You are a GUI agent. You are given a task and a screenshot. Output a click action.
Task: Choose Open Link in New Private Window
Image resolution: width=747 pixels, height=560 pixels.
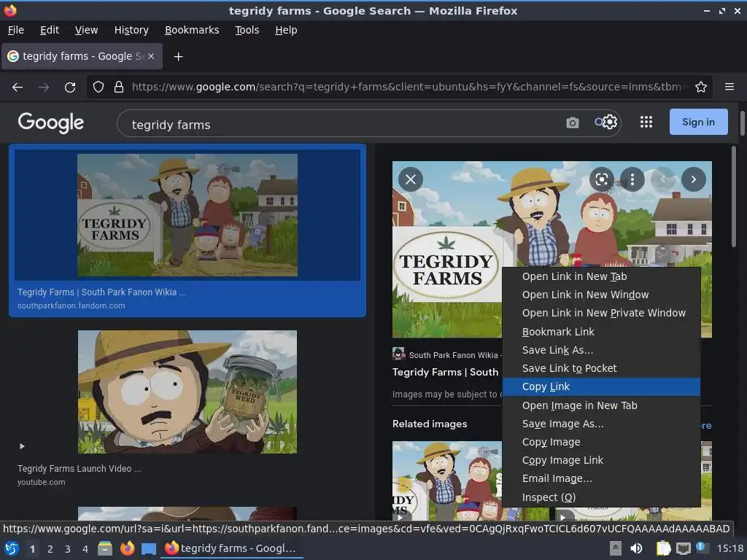pos(601,314)
